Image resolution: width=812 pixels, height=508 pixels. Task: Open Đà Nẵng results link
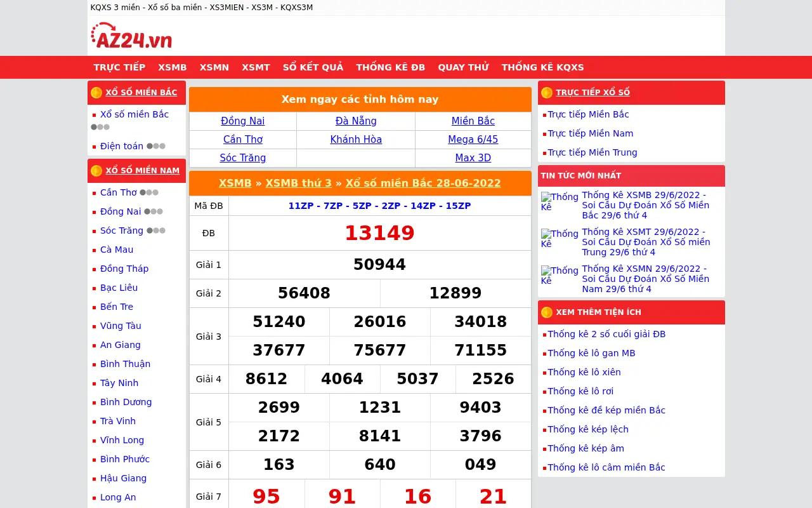(356, 121)
